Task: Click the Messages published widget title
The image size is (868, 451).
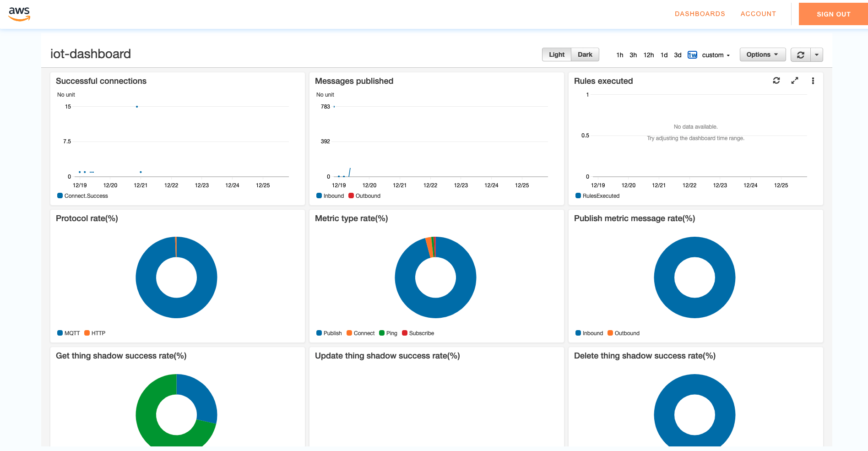Action: point(354,81)
